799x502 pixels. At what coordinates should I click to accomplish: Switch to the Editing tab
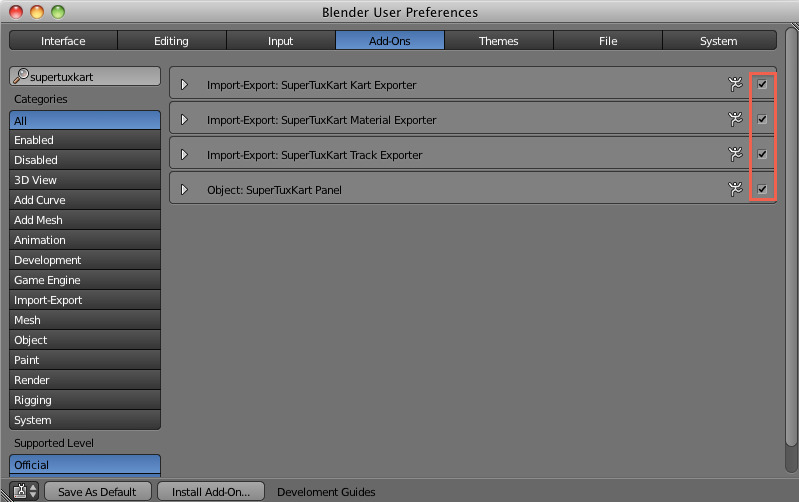[x=172, y=40]
